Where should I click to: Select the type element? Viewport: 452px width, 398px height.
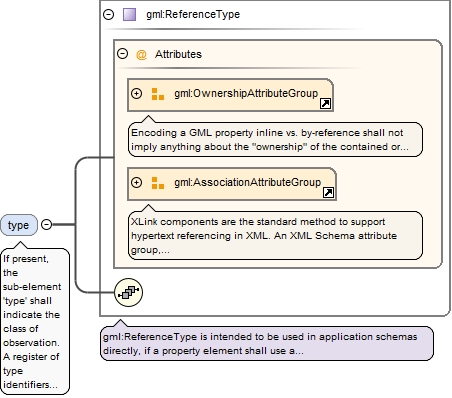pos(19,225)
